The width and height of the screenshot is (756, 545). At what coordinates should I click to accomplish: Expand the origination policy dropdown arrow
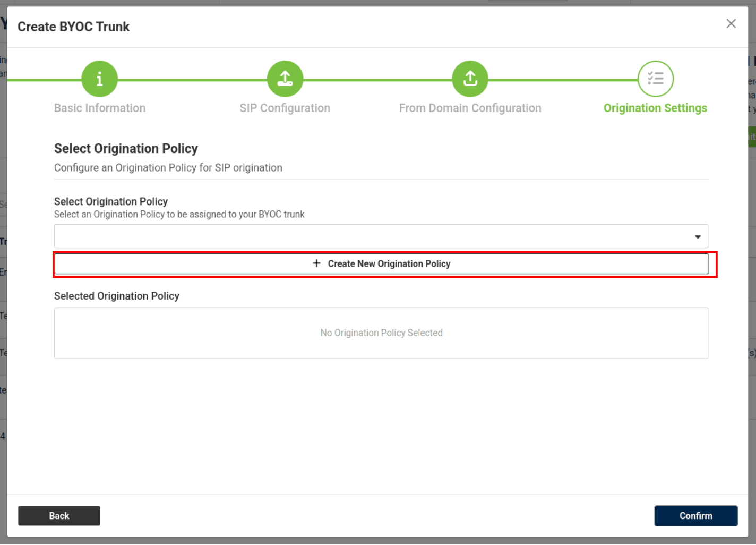coord(698,236)
